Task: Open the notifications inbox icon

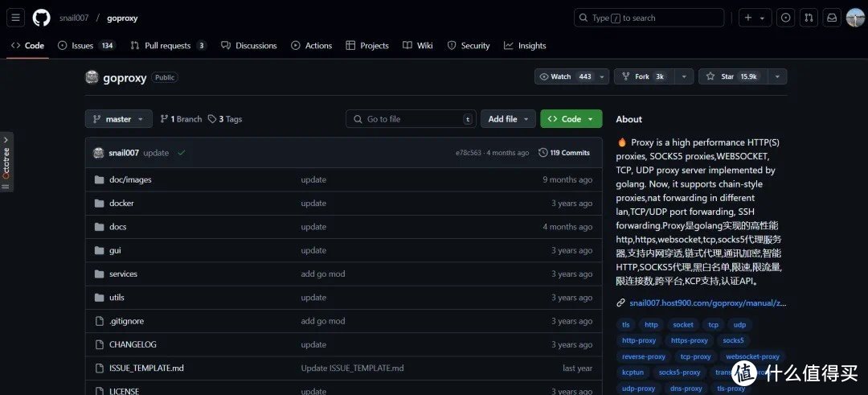Action: point(833,18)
